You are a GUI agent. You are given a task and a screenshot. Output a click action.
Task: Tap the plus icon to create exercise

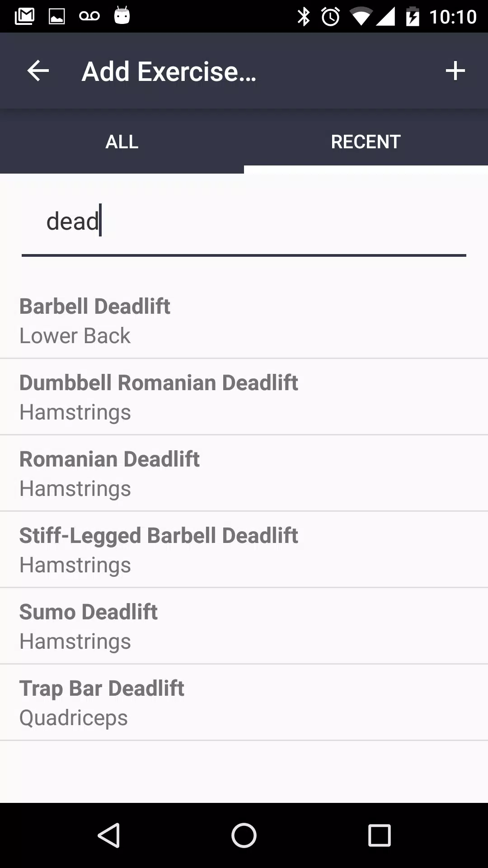click(x=455, y=71)
